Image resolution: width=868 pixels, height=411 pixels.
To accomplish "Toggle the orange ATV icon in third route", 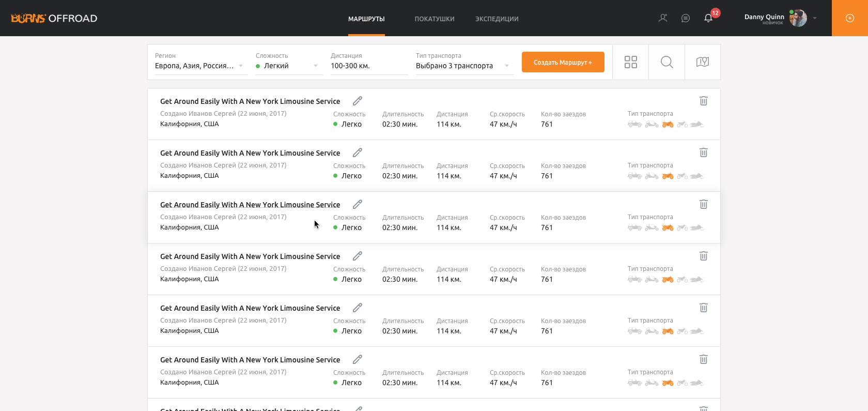I will [x=668, y=227].
